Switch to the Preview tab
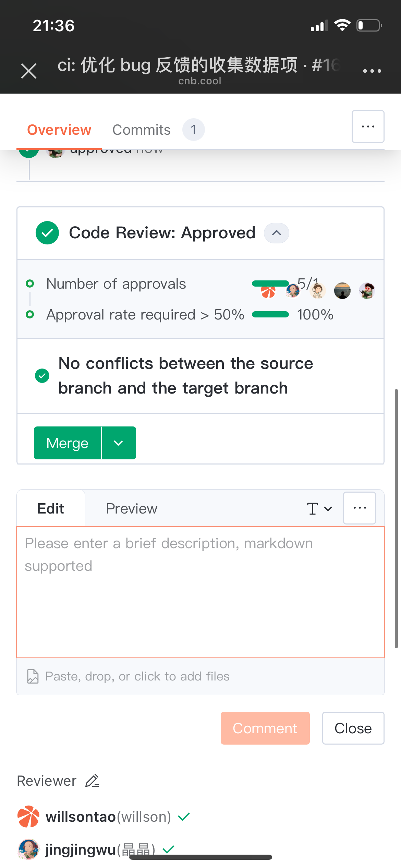The image size is (401, 868). (x=132, y=509)
